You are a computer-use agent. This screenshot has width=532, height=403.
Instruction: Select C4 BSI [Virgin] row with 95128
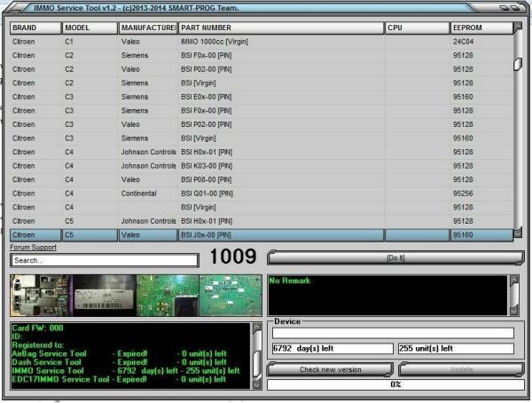pos(262,208)
